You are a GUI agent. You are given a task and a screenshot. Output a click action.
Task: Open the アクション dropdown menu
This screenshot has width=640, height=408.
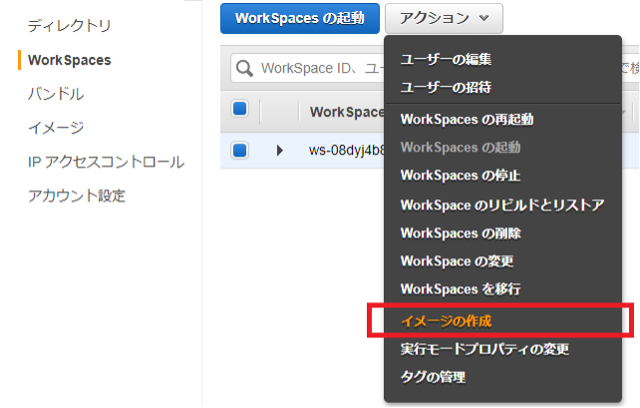click(444, 18)
